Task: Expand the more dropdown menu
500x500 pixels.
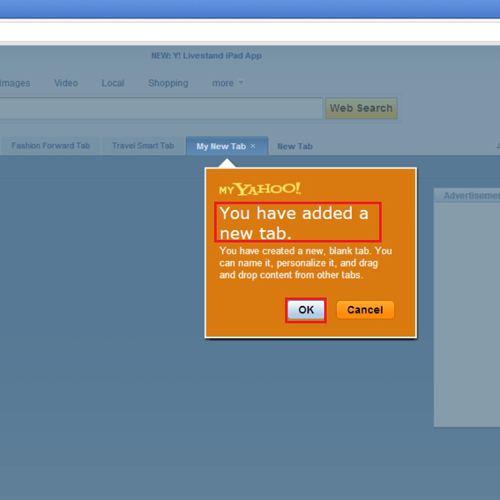Action: pyautogui.click(x=228, y=83)
